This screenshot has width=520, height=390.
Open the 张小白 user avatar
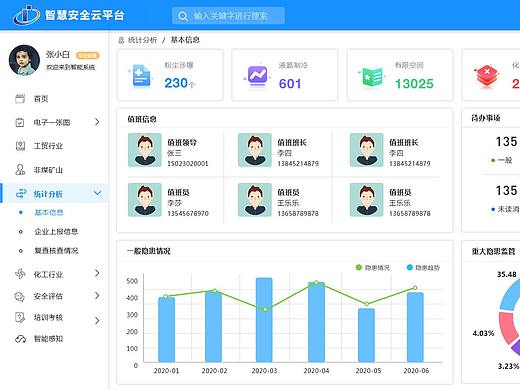click(24, 60)
